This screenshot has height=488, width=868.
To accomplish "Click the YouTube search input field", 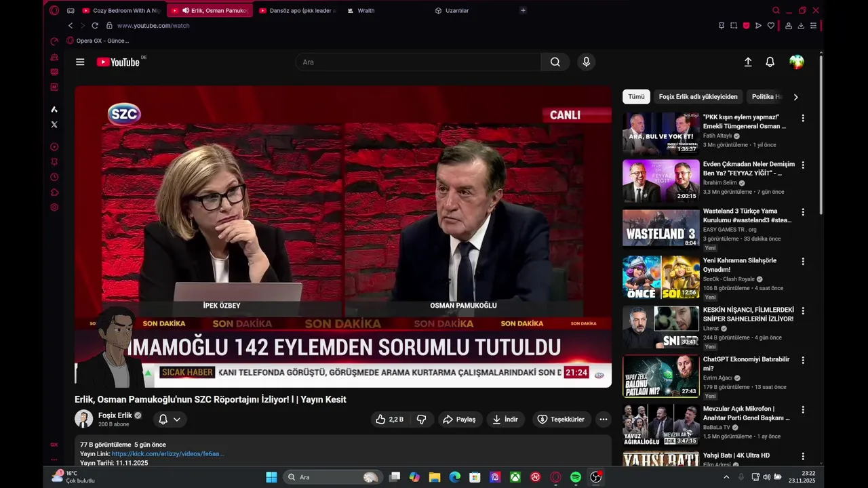I will pos(418,62).
